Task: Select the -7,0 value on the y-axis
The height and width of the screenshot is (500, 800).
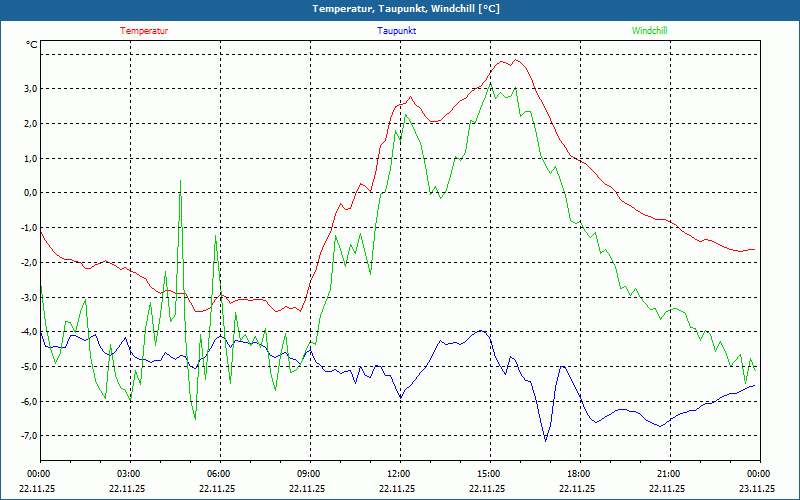Action: click(28, 436)
